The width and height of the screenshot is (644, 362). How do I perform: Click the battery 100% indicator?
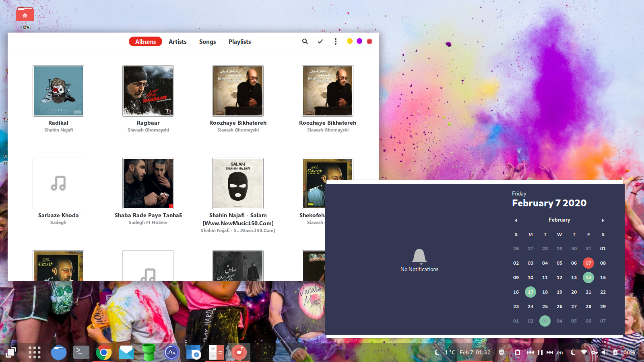coord(624,352)
